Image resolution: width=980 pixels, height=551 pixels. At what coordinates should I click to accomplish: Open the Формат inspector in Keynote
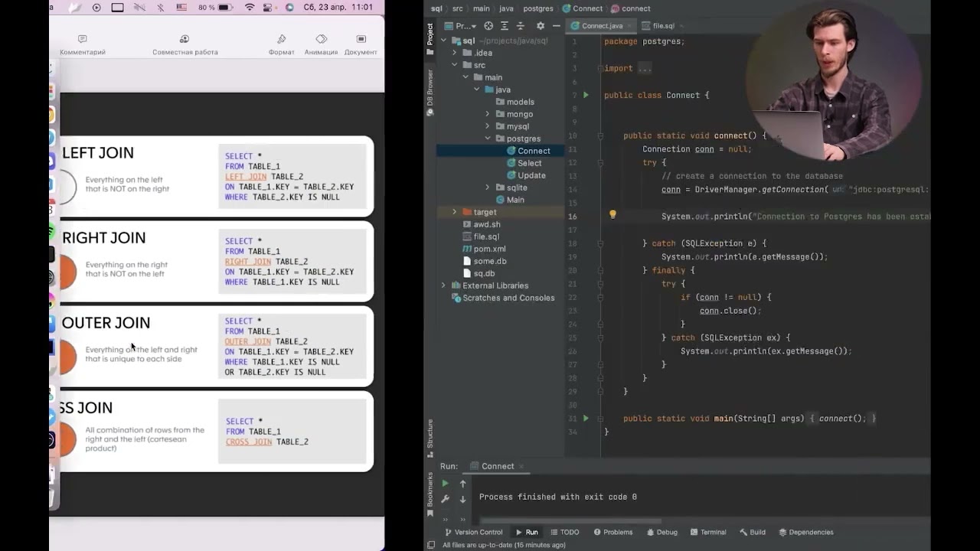click(281, 44)
